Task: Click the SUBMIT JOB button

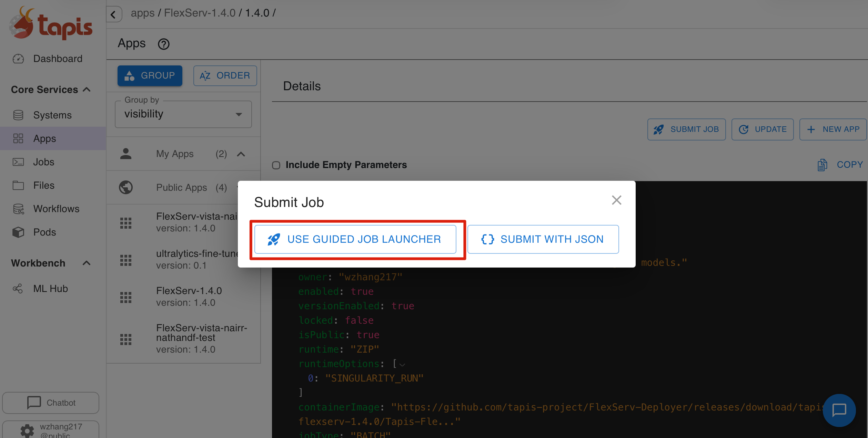Action: click(686, 129)
